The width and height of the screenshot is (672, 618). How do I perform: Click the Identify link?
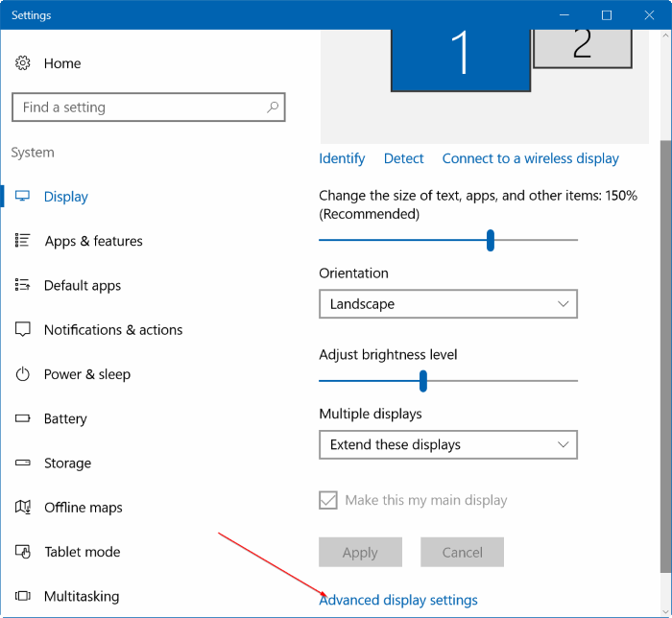(x=342, y=158)
